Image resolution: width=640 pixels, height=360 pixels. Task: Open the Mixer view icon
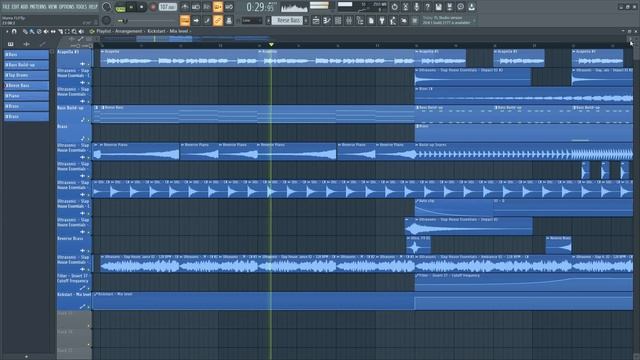pos(349,20)
